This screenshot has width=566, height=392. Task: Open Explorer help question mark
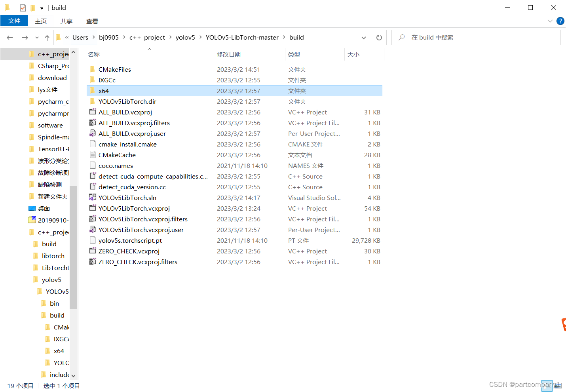(x=560, y=21)
